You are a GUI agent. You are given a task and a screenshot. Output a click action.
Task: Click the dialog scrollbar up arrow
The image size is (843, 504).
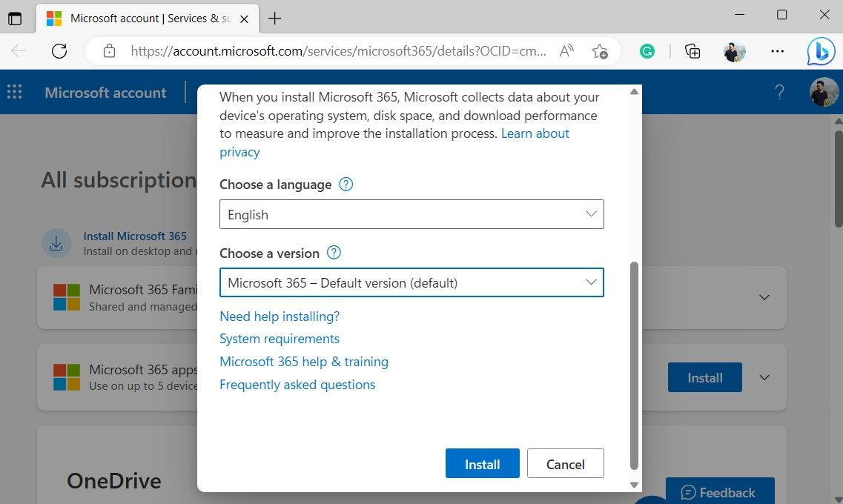coord(634,92)
